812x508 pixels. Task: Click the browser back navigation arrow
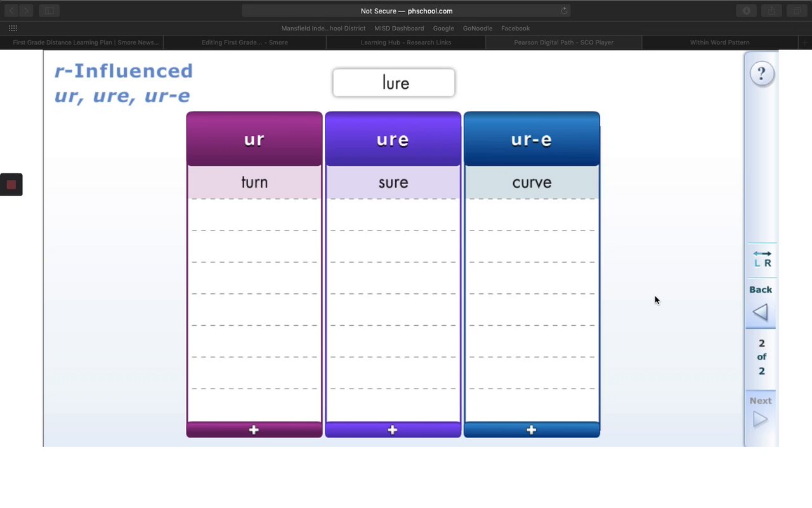coord(11,11)
